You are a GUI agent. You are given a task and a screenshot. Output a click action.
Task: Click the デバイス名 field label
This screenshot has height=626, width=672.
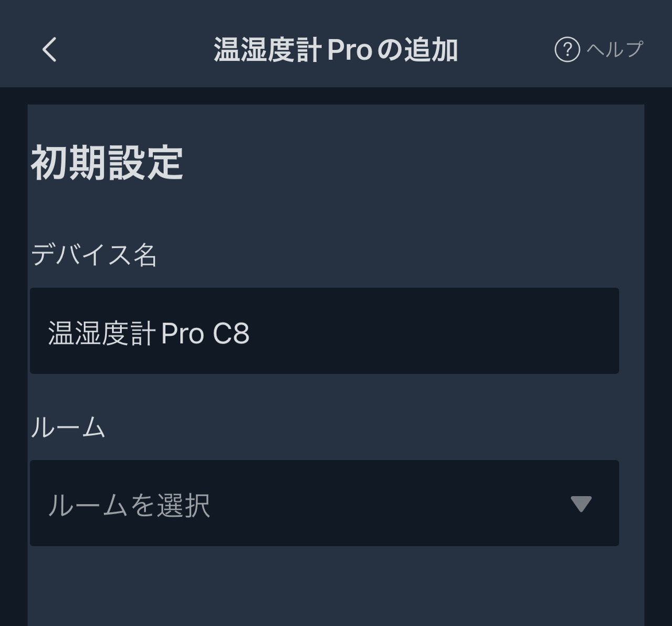[94, 255]
